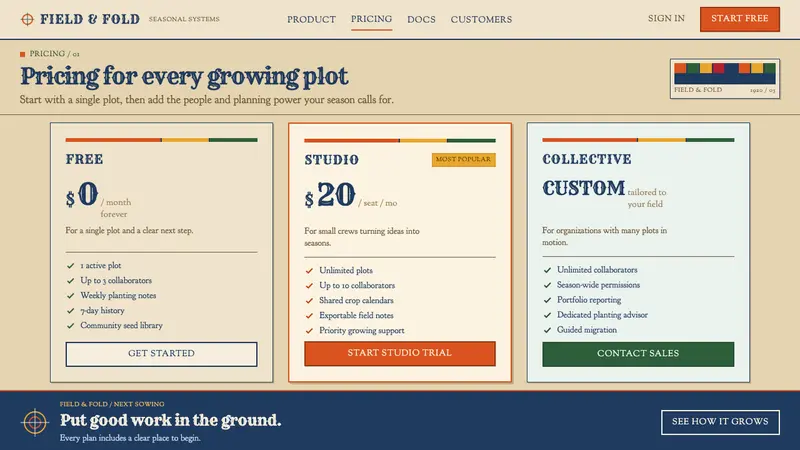
Task: Click the 'Pricing for every growing plot' heading
Action: click(x=184, y=77)
